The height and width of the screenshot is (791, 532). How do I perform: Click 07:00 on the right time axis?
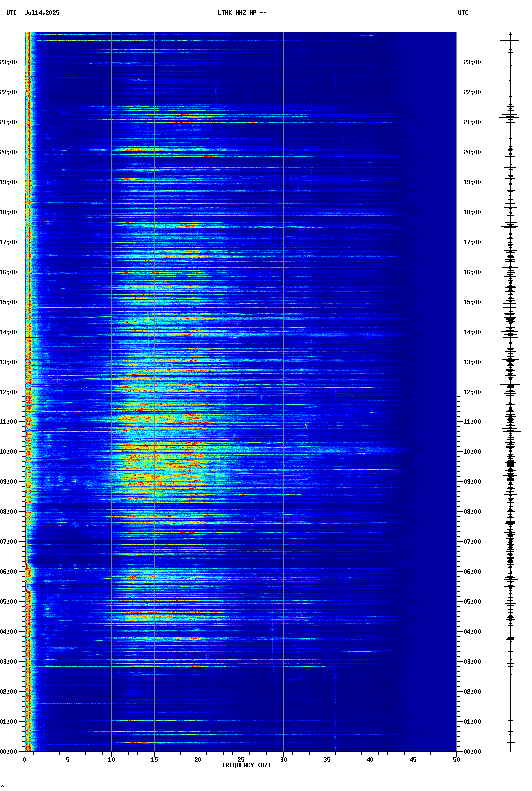[472, 542]
